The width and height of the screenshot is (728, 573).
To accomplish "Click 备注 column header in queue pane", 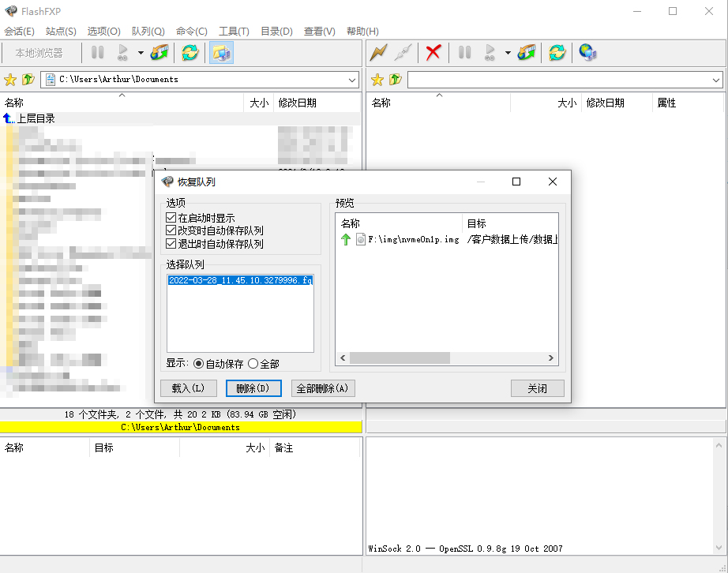I will tap(315, 448).
